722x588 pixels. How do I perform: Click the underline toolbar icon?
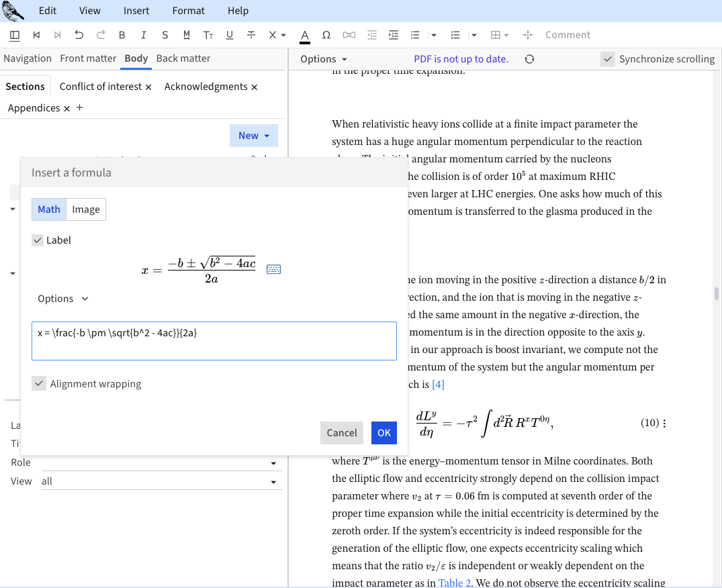230,35
